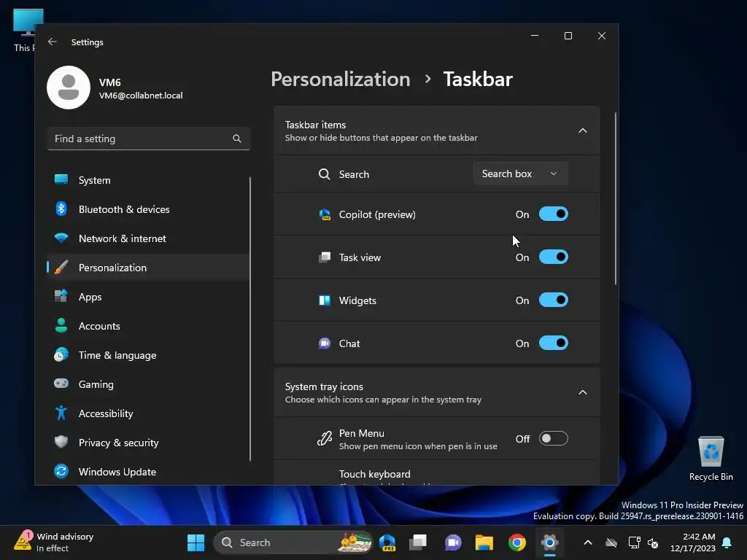Open the Windows Start menu

click(x=196, y=542)
